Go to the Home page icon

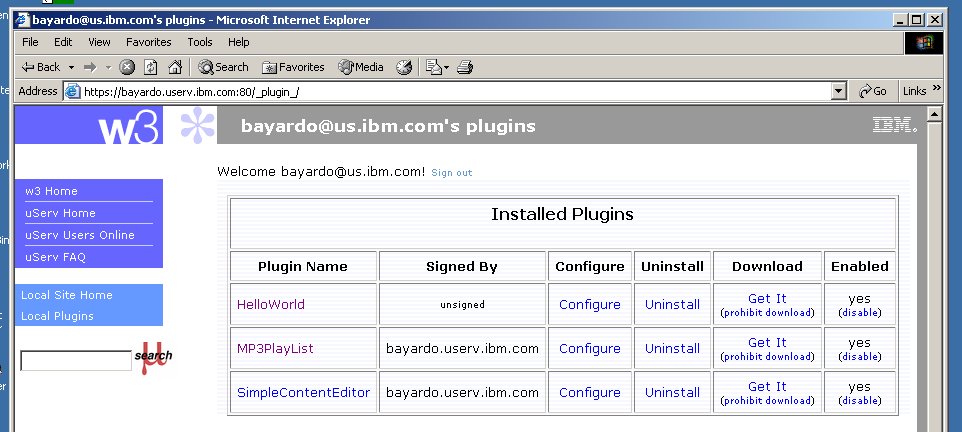point(175,67)
